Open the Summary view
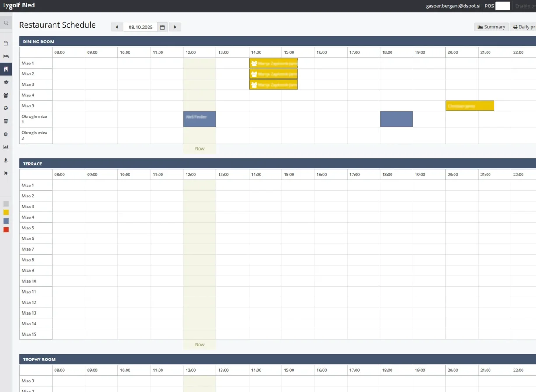The width and height of the screenshot is (536, 392). pos(491,27)
